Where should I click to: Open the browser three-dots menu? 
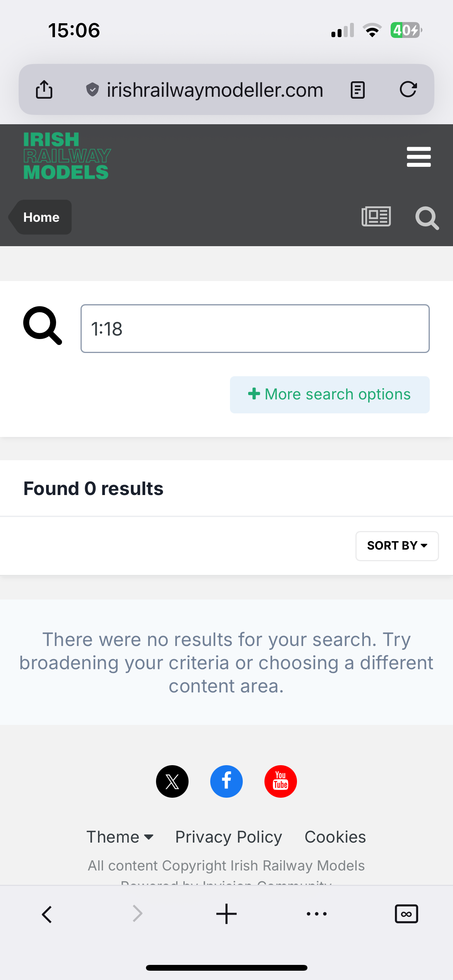tap(316, 914)
